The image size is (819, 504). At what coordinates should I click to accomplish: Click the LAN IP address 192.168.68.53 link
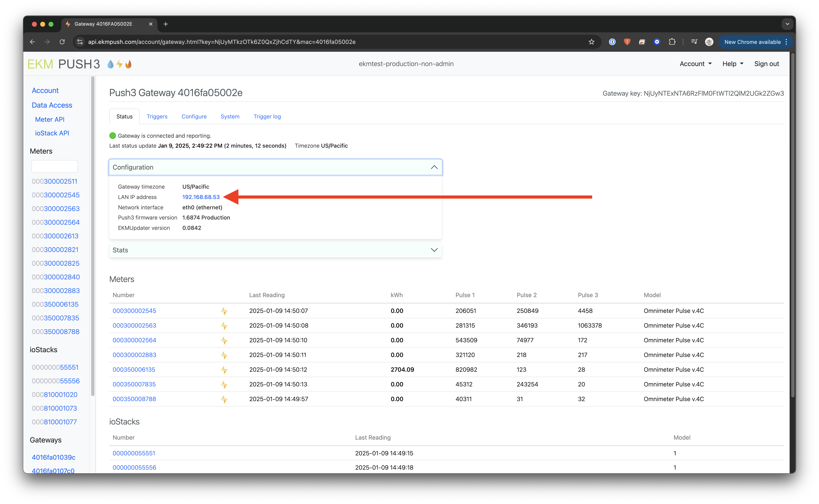coord(201,197)
